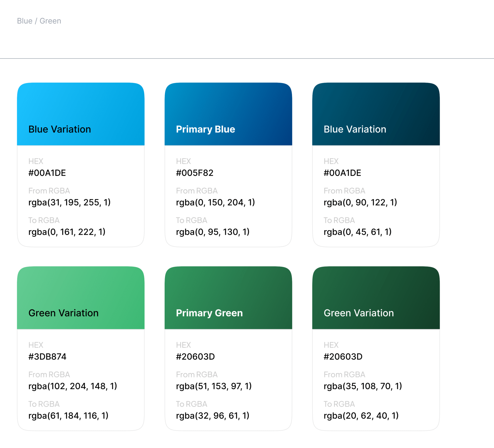Image resolution: width=494 pixels, height=448 pixels.
Task: Click the rgba(61, 184, 116, 1) value
Action: pyautogui.click(x=68, y=416)
